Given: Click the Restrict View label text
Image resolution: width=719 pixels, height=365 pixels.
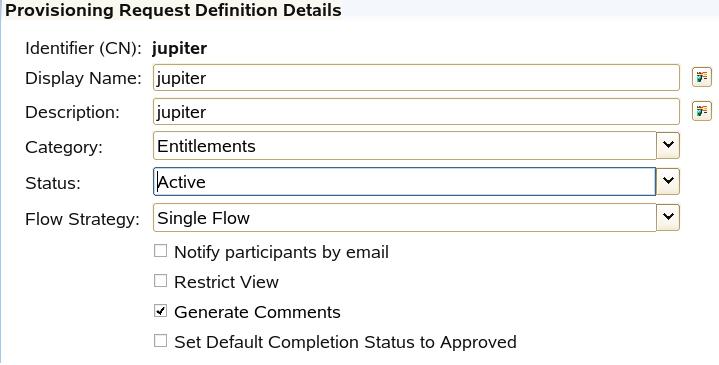Looking at the screenshot, I should pos(227,282).
